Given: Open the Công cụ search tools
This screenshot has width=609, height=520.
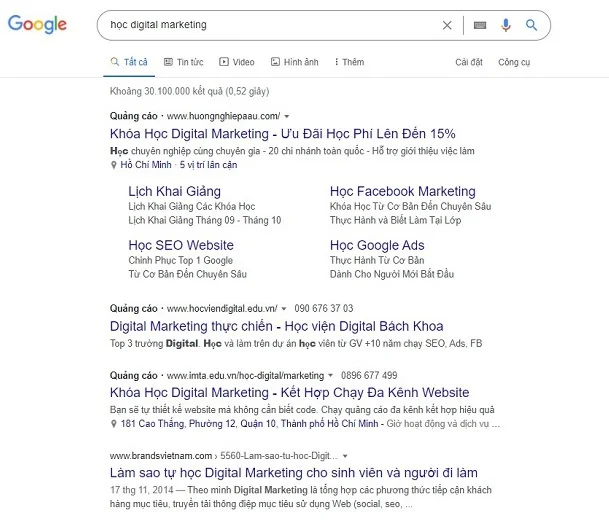Looking at the screenshot, I should 514,62.
